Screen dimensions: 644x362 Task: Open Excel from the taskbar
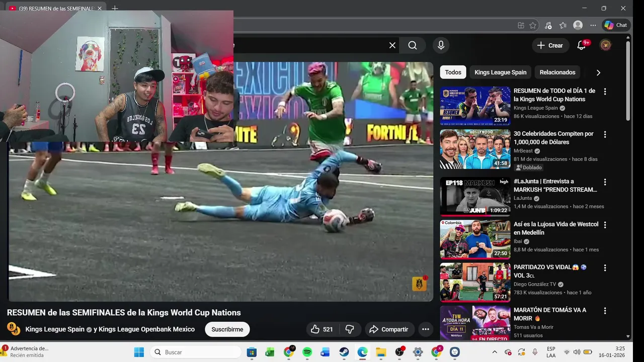coord(270,352)
